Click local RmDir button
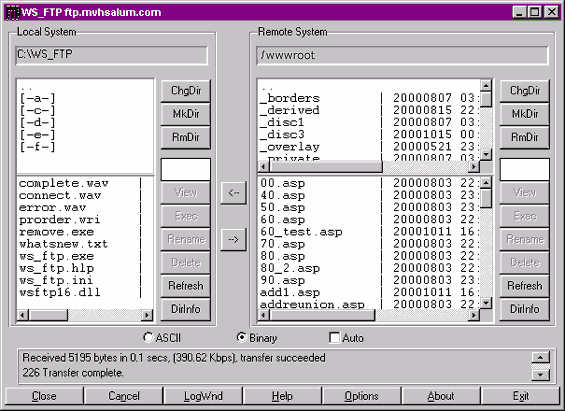Screen dimensions: 565x411 pyautogui.click(x=186, y=137)
